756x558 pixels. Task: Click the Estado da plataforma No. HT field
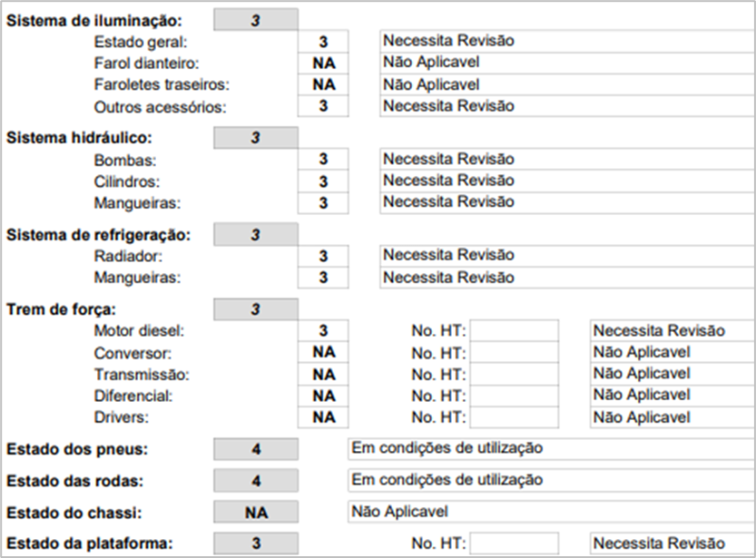[x=514, y=544]
